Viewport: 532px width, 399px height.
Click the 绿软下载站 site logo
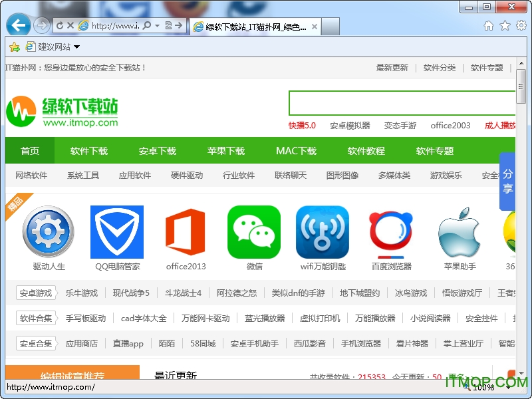[62, 111]
